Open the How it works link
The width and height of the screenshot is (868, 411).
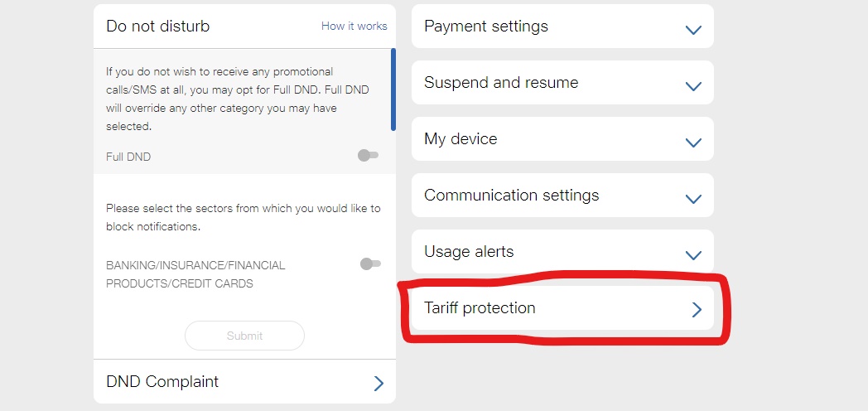(354, 27)
